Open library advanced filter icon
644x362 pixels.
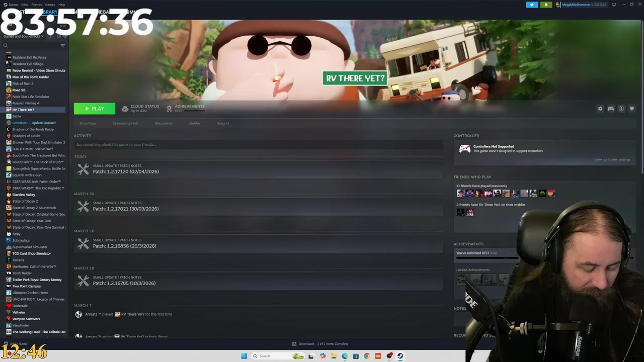[x=63, y=46]
